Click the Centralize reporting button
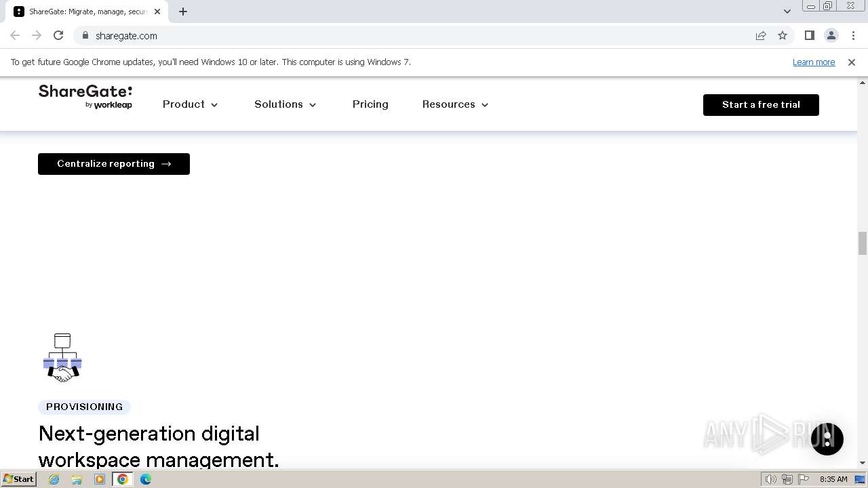This screenshot has height=488, width=868. (114, 164)
